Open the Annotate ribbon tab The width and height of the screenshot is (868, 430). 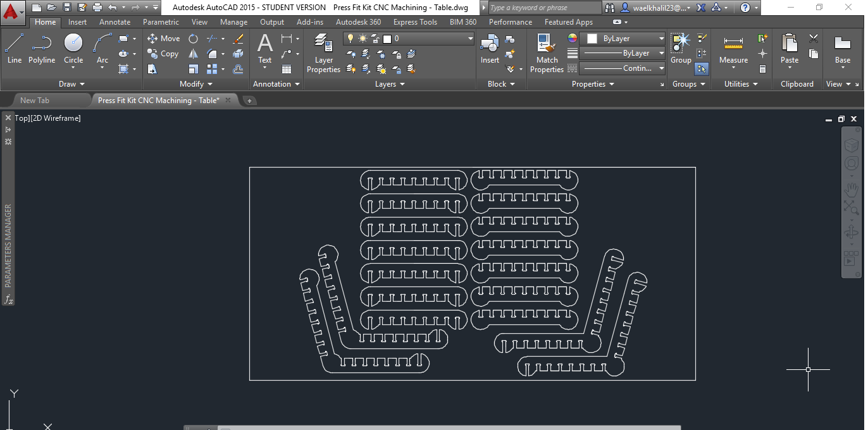tap(115, 22)
